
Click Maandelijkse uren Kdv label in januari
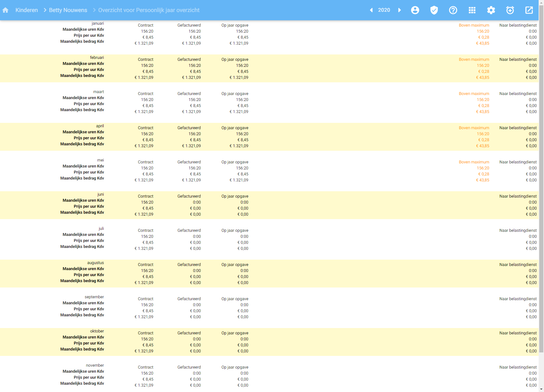[x=83, y=29]
